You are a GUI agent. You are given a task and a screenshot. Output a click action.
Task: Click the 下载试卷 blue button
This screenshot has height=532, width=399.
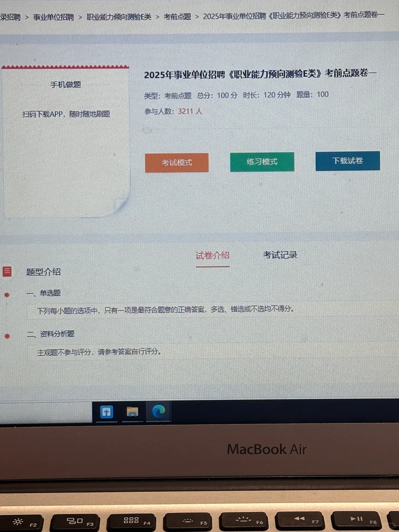tap(347, 161)
